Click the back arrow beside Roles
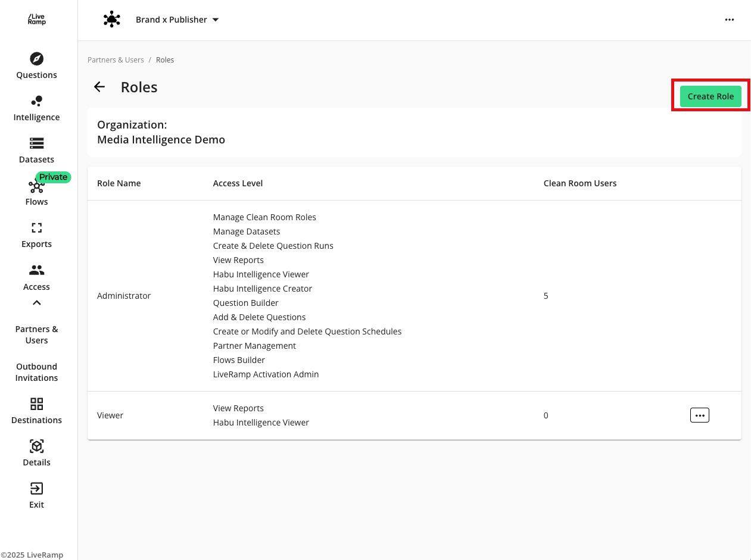The height and width of the screenshot is (560, 751). [x=99, y=87]
